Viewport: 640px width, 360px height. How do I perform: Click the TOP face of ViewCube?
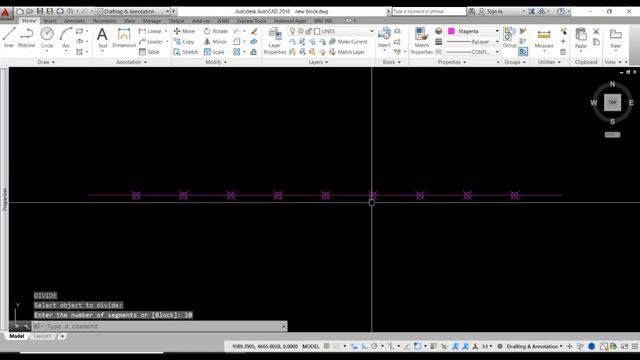[x=612, y=102]
